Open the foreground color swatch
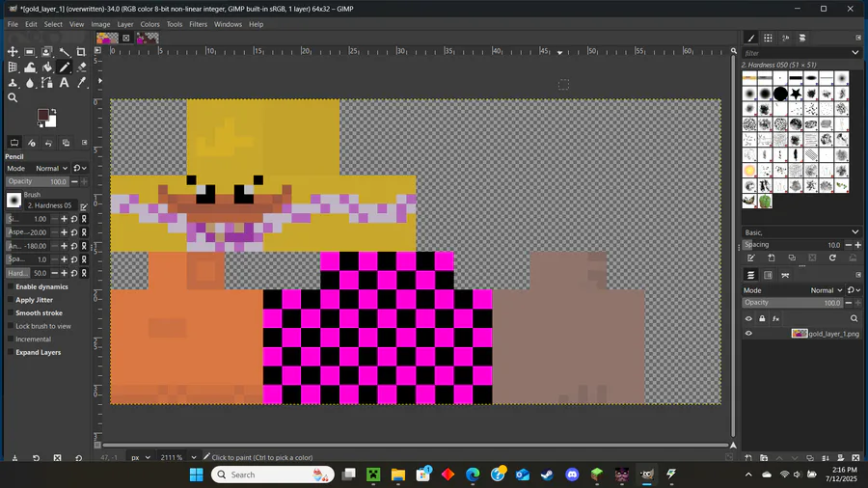868x488 pixels. (x=42, y=115)
